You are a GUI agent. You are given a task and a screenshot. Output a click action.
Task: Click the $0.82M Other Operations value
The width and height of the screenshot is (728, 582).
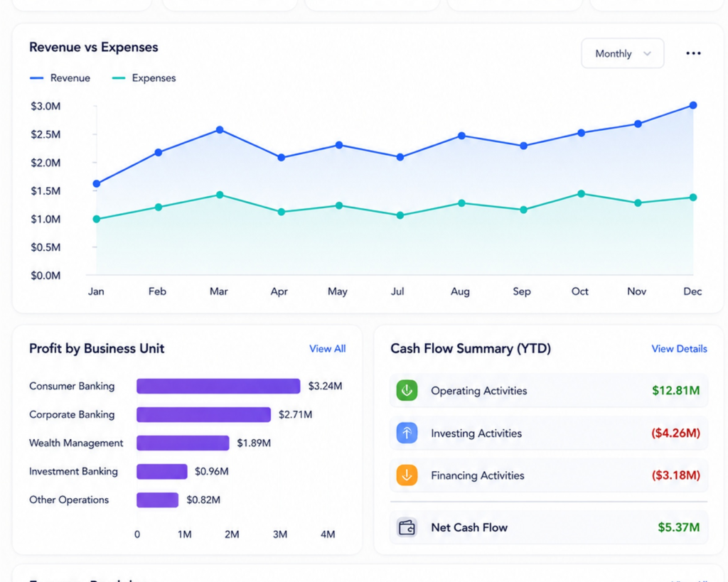(203, 500)
